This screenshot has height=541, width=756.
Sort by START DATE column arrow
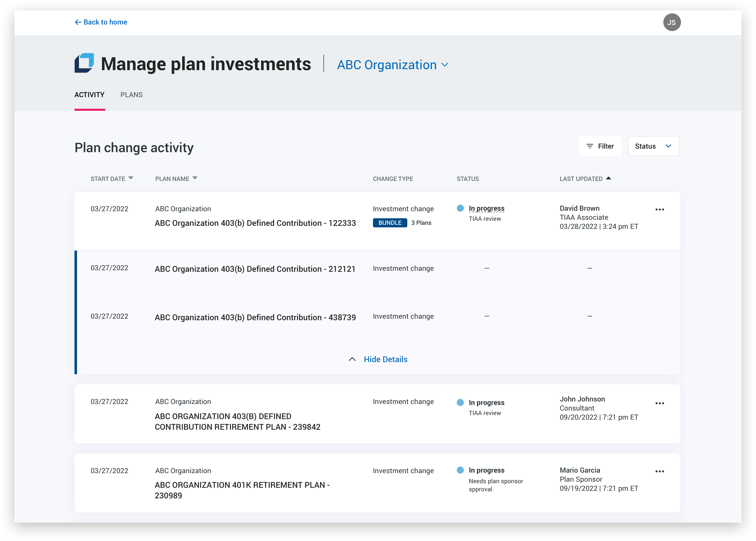coord(131,178)
